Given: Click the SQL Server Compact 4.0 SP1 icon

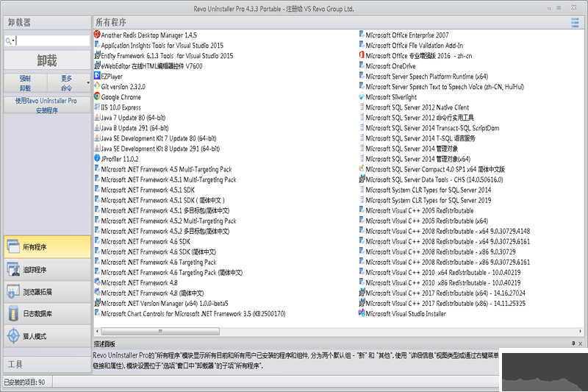Looking at the screenshot, I should pos(362,169).
